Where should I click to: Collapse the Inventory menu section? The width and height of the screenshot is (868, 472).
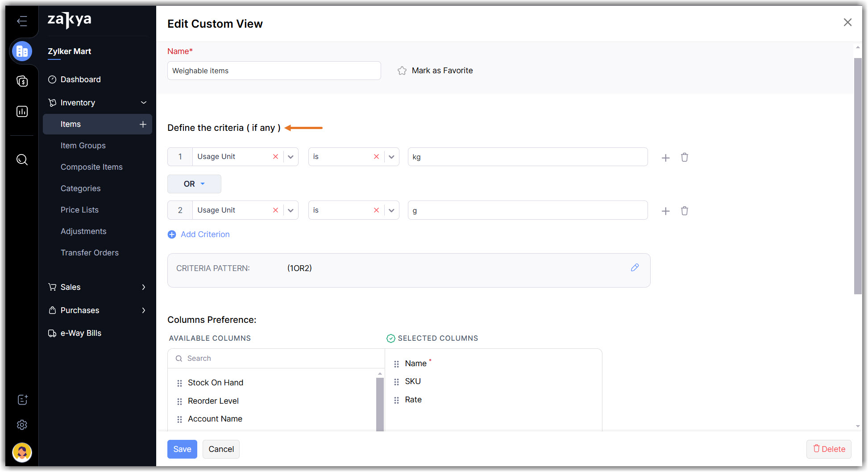[x=143, y=103]
